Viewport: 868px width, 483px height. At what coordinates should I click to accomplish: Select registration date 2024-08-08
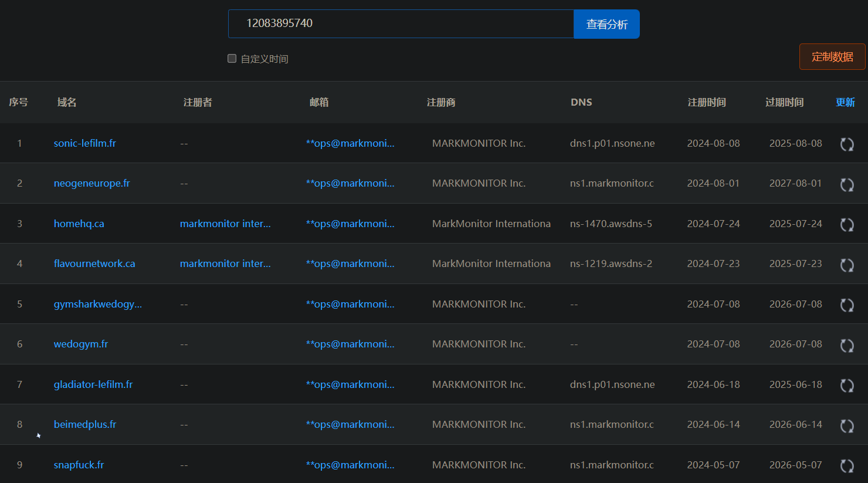(713, 143)
